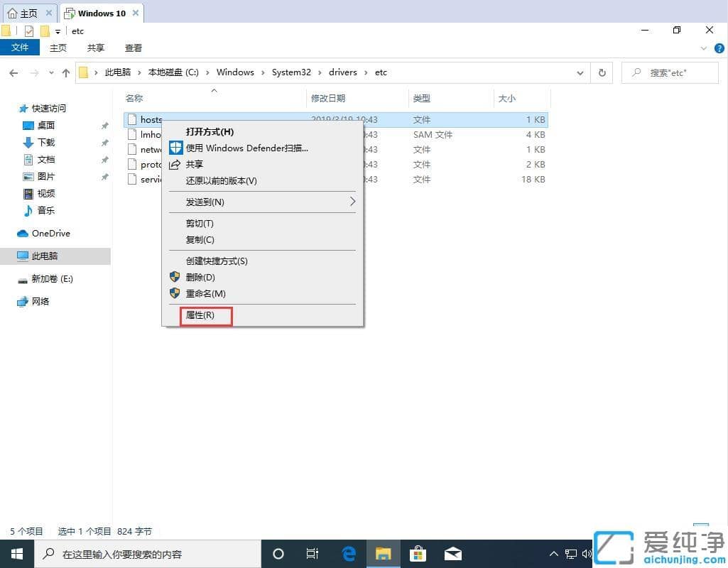
Task: Expand the Quick Access Toolbar customize arrow
Action: 57,31
